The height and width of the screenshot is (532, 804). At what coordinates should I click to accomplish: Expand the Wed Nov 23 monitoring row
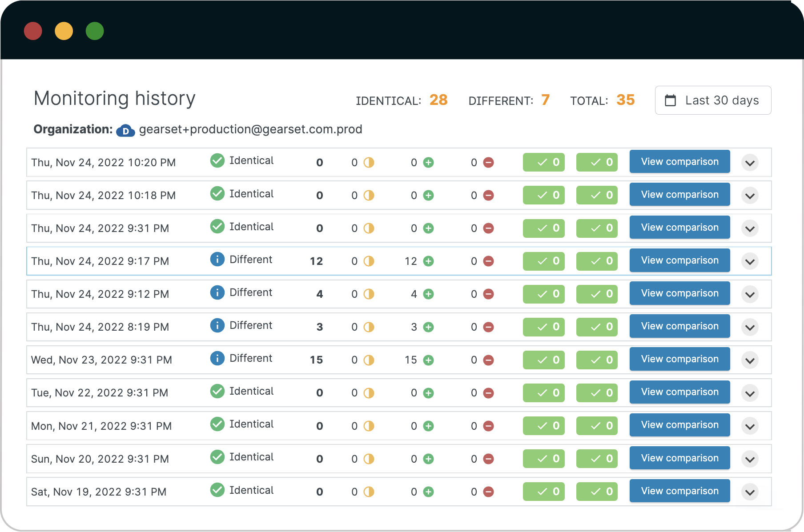coord(750,360)
